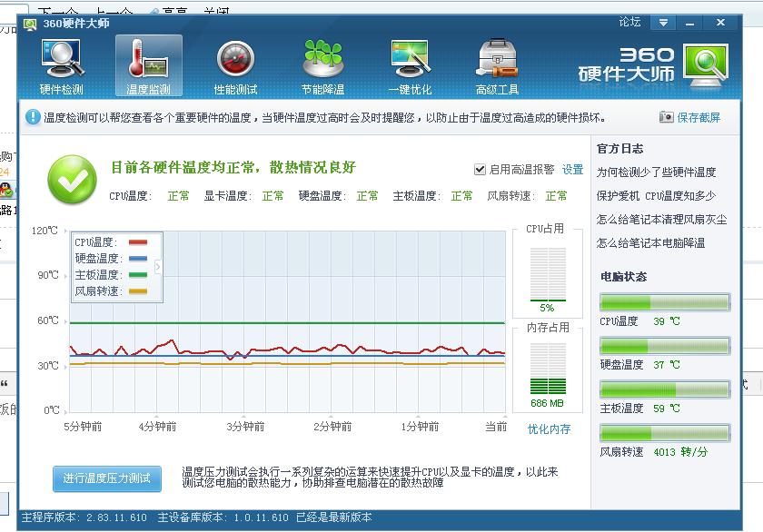Click the blue info icon in tip bar
This screenshot has height=532, width=763.
click(33, 117)
